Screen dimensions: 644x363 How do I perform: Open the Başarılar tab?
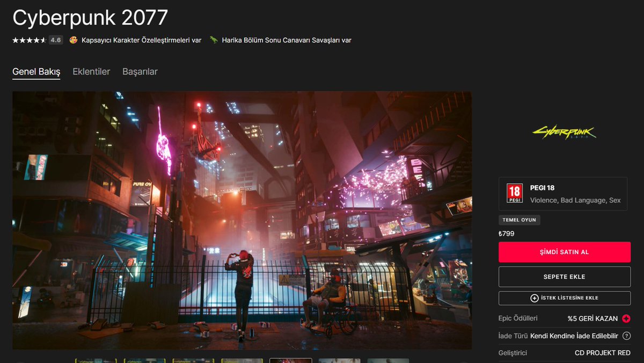(140, 71)
